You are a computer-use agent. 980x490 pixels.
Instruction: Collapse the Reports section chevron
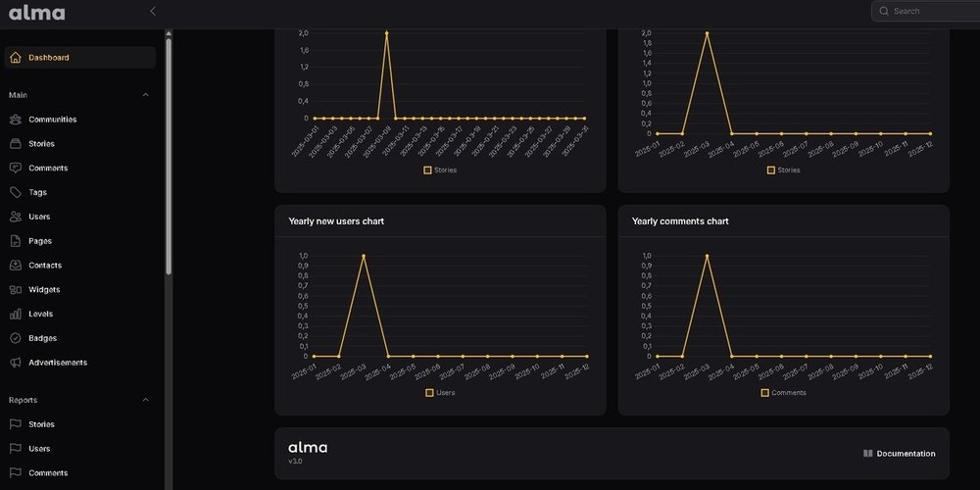point(146,400)
